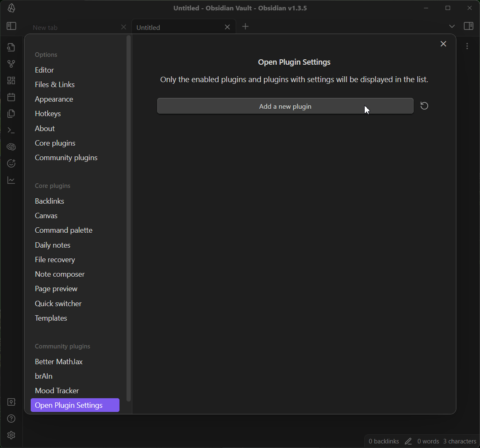480x448 pixels.
Task: Click 0 words in status bar
Action: coord(428,441)
